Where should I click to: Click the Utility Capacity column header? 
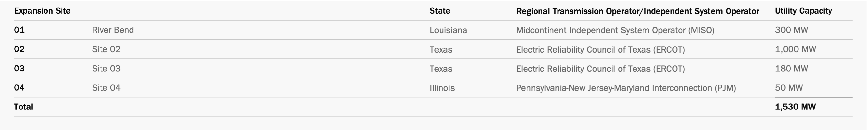(803, 11)
